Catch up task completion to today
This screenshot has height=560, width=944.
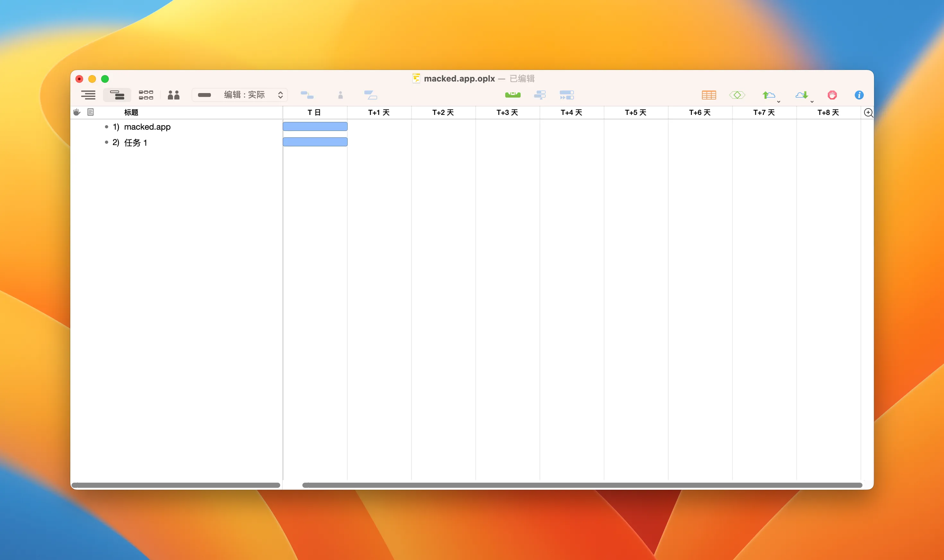513,95
